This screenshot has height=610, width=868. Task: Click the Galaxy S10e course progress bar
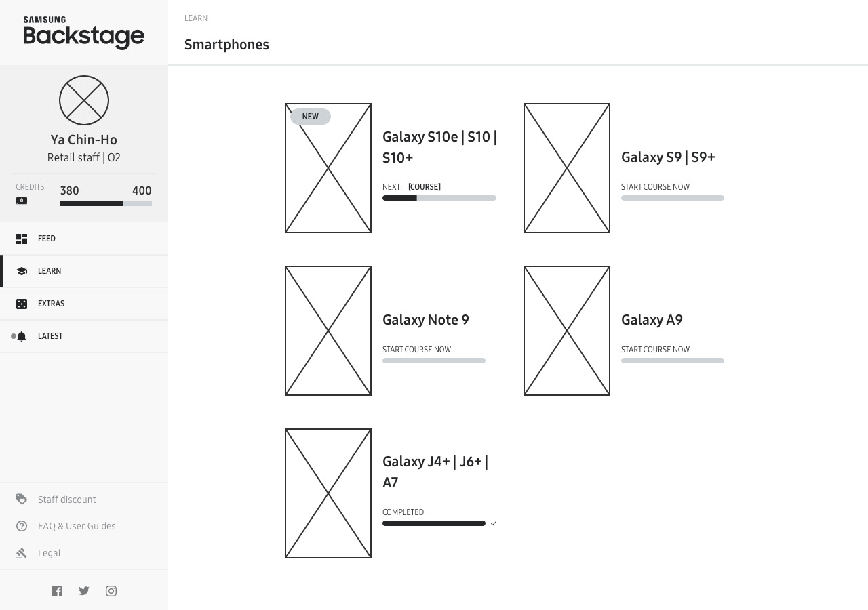click(439, 198)
